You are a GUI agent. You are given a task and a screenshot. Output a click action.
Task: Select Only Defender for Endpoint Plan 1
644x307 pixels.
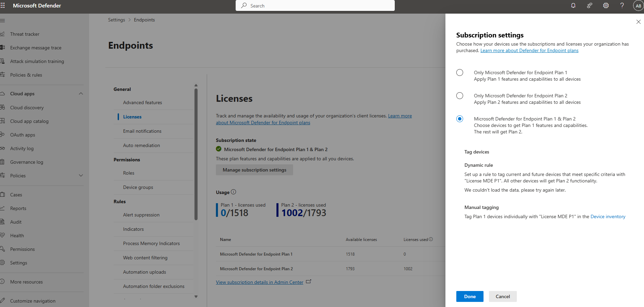pos(460,72)
